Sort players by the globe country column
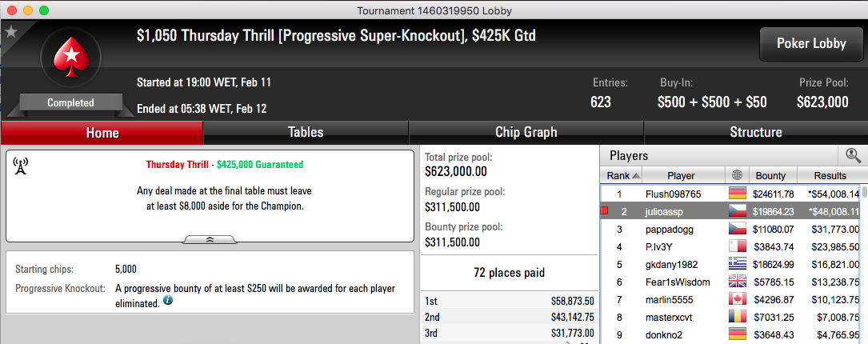The image size is (868, 344). point(737,176)
